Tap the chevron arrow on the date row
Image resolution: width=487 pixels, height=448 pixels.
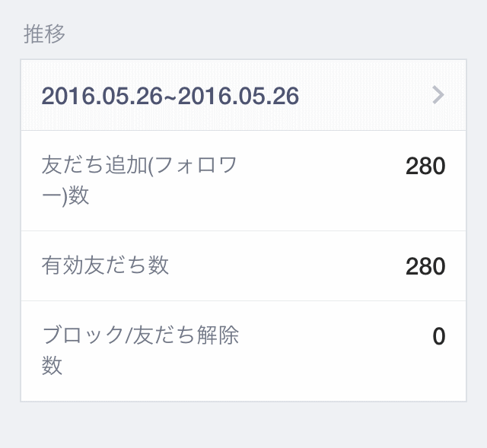pyautogui.click(x=438, y=95)
